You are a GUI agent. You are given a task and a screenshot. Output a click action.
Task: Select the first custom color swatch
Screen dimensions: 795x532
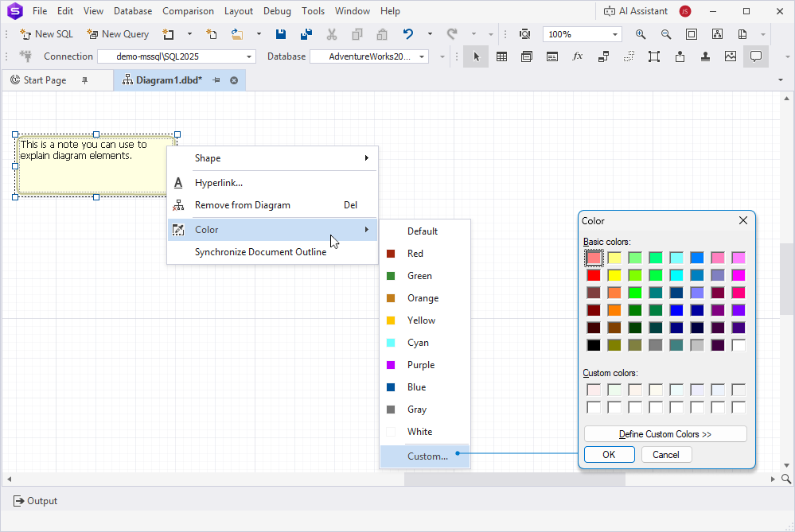click(x=594, y=390)
